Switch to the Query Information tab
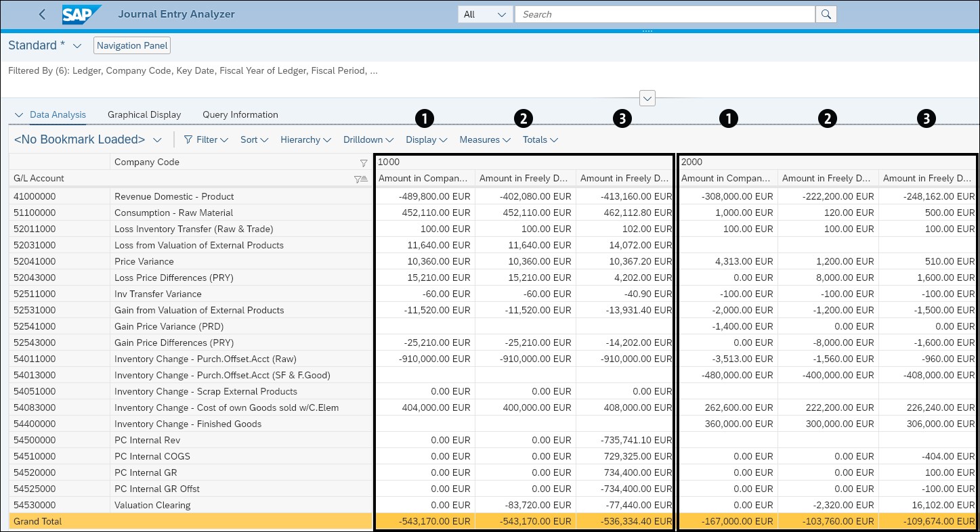This screenshot has height=532, width=980. coord(240,114)
